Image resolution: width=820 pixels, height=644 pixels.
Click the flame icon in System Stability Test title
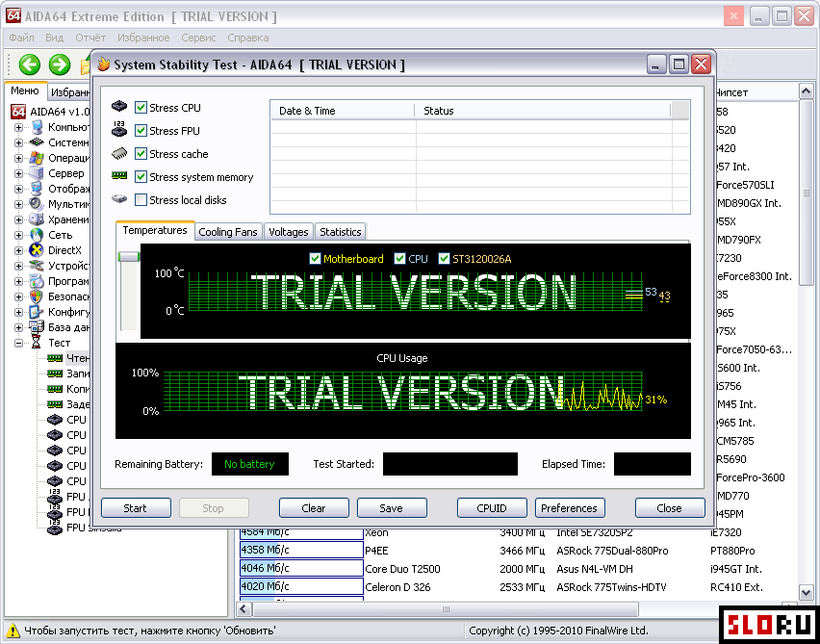click(104, 64)
